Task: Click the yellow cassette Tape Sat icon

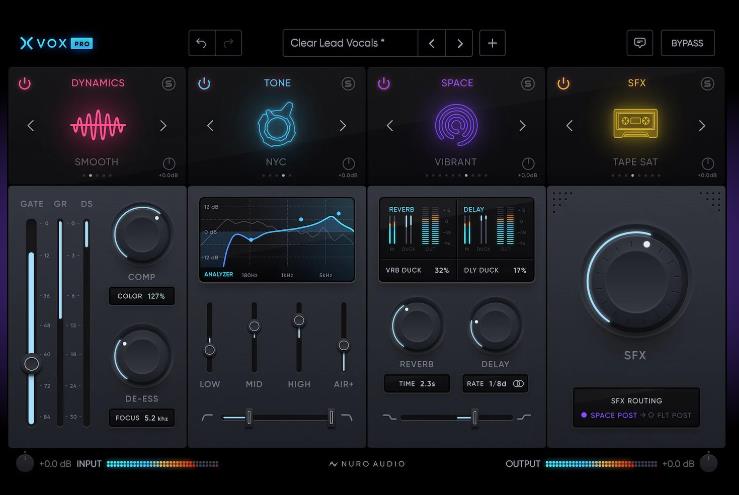Action: tap(635, 125)
